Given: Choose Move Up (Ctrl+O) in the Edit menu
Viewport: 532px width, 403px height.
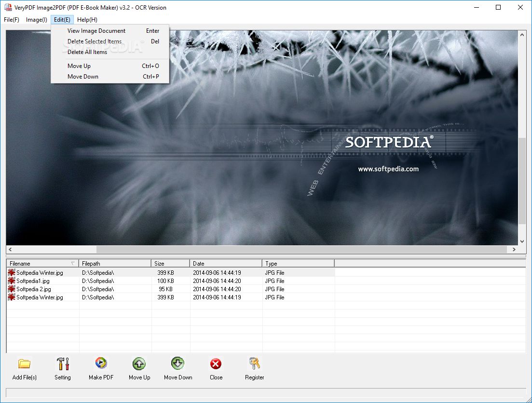Looking at the screenshot, I should coord(109,66).
